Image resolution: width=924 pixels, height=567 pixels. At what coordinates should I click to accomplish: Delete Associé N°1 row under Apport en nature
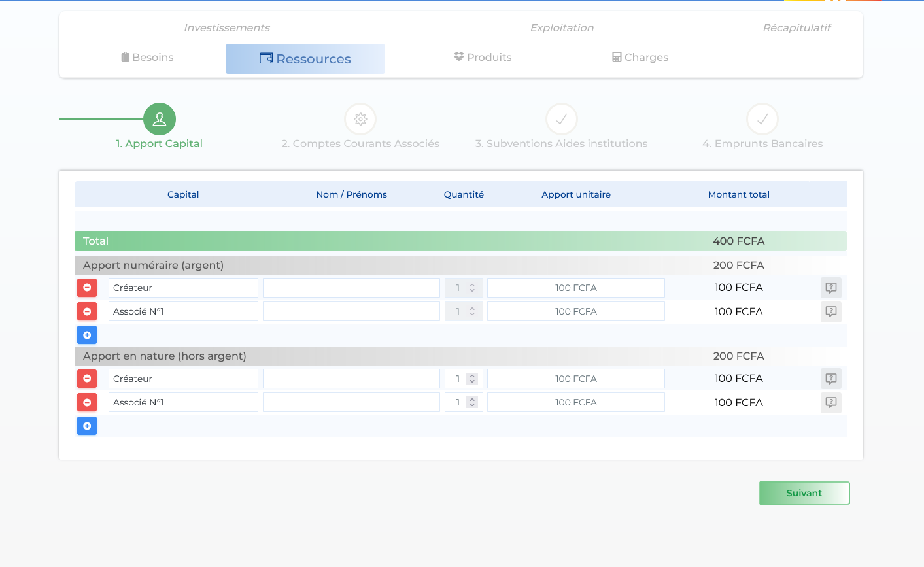pos(87,402)
